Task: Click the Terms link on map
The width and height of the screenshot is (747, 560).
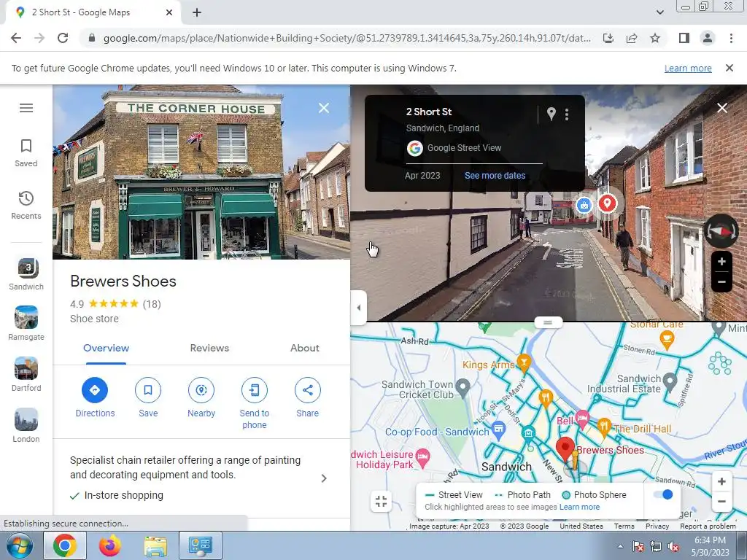Action: [624, 526]
